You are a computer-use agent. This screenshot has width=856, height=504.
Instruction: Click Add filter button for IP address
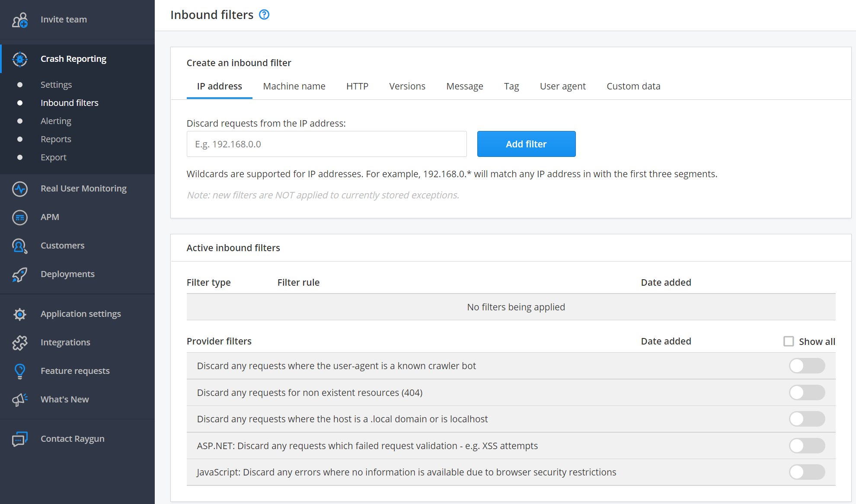(526, 144)
